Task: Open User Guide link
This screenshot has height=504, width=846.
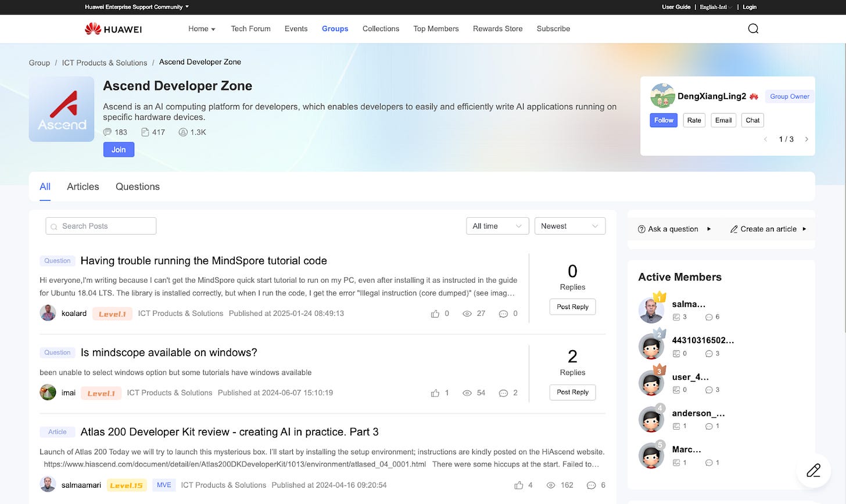Action: [x=676, y=7]
